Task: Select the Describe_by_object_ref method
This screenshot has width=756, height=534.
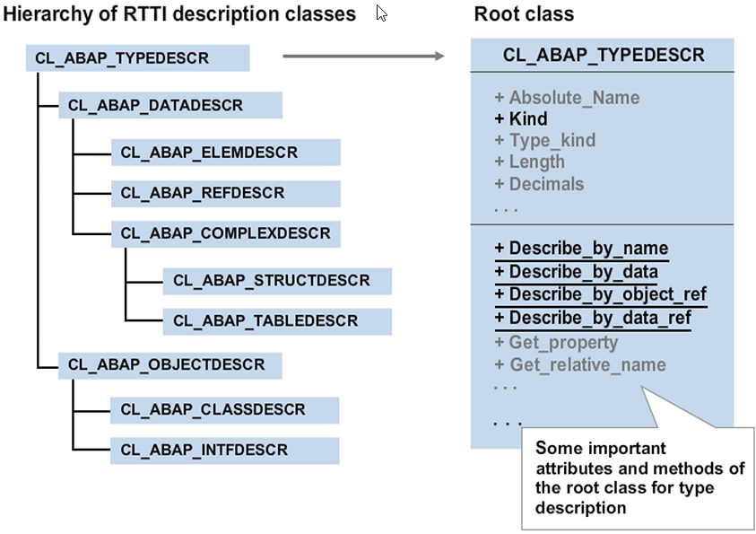Action: click(600, 294)
